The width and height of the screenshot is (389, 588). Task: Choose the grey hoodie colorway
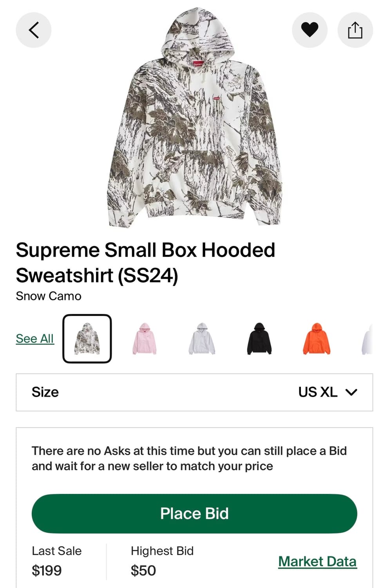tap(202, 339)
